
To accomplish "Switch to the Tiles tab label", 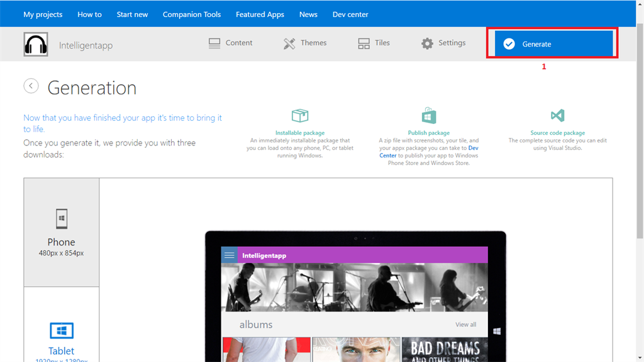I will 382,43.
